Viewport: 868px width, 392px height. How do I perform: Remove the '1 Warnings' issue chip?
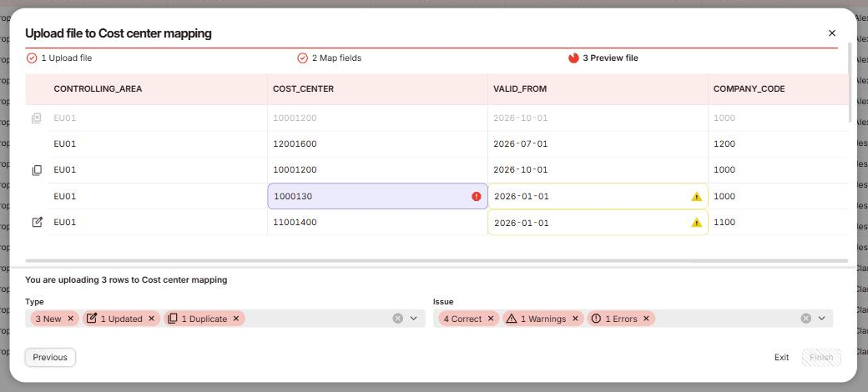pos(575,319)
